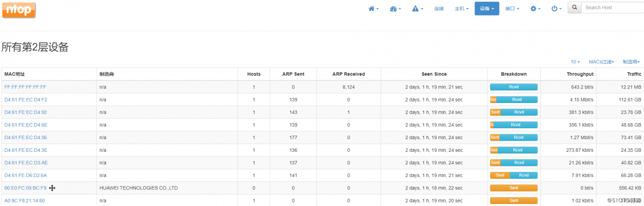The height and width of the screenshot is (206, 644).
Task: Open MAC address D4:61:FE:EC:D4:F2
Action: click(x=26, y=99)
